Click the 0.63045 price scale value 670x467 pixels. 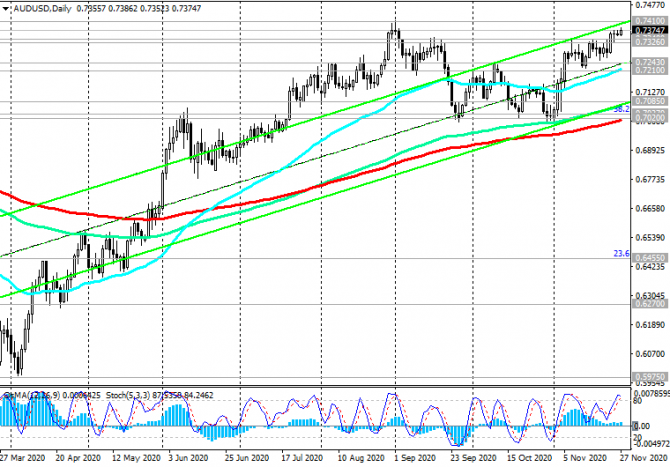click(x=650, y=296)
